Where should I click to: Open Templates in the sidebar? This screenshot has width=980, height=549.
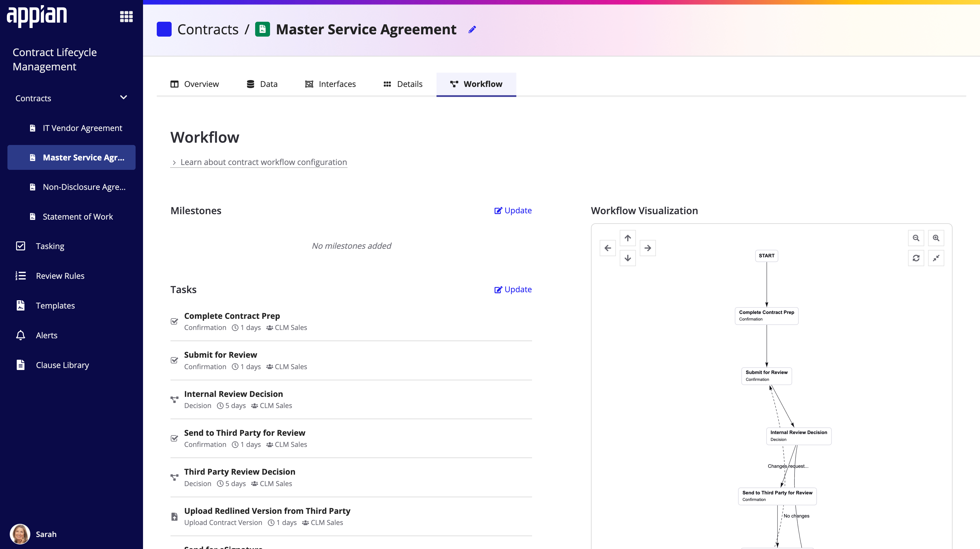click(72, 305)
